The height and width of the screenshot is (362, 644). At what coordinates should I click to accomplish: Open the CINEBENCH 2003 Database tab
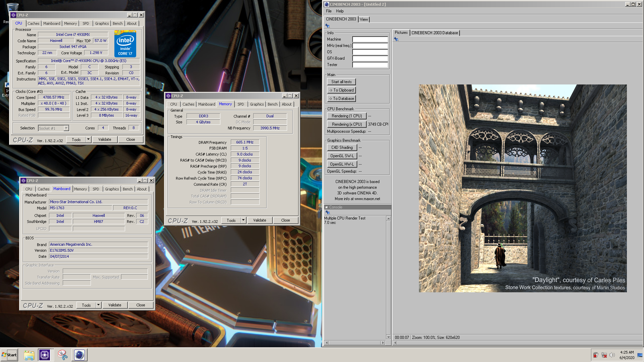tap(435, 33)
